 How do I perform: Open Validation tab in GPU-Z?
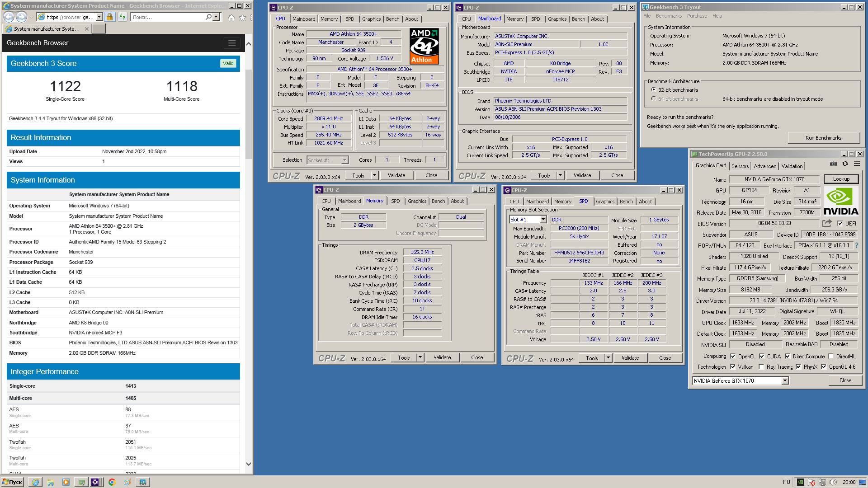pyautogui.click(x=792, y=166)
